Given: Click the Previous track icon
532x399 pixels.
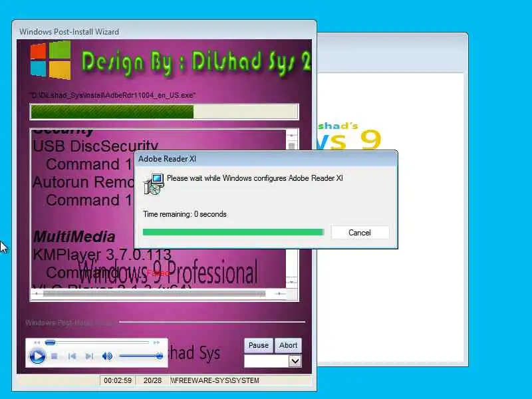Looking at the screenshot, I should coord(72,356).
